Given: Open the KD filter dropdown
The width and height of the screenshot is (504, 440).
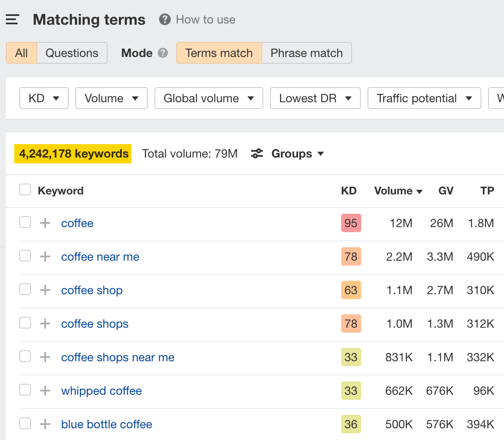Looking at the screenshot, I should coord(44,98).
